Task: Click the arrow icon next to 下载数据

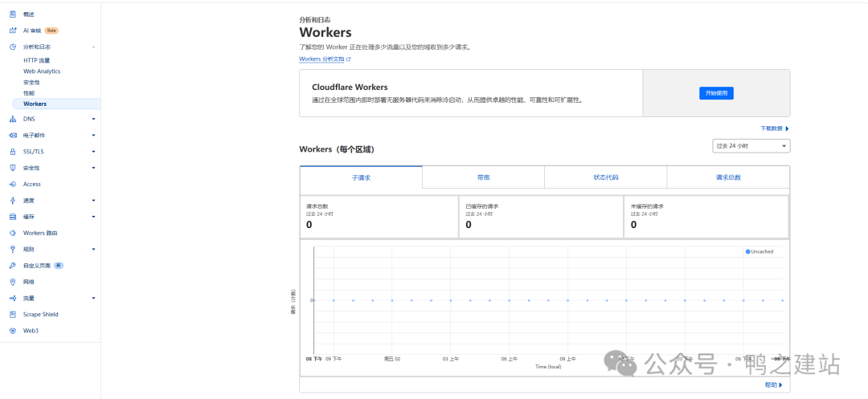Action: [x=787, y=128]
